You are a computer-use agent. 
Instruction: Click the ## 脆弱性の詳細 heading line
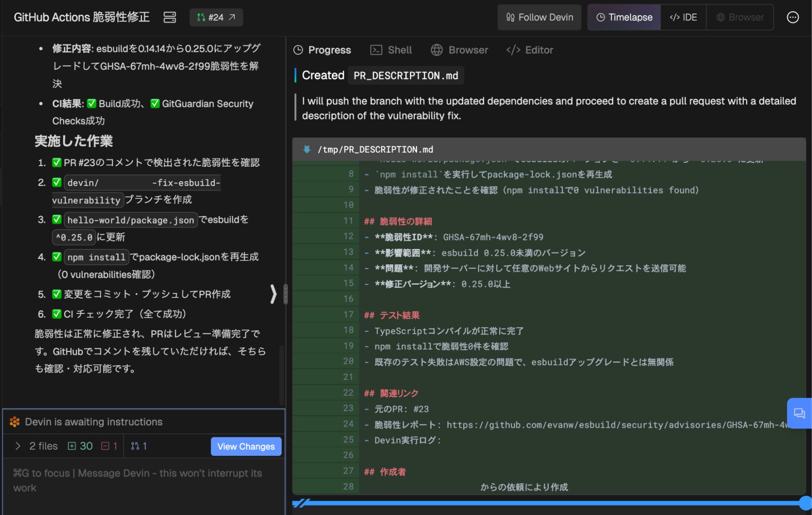pyautogui.click(x=398, y=221)
